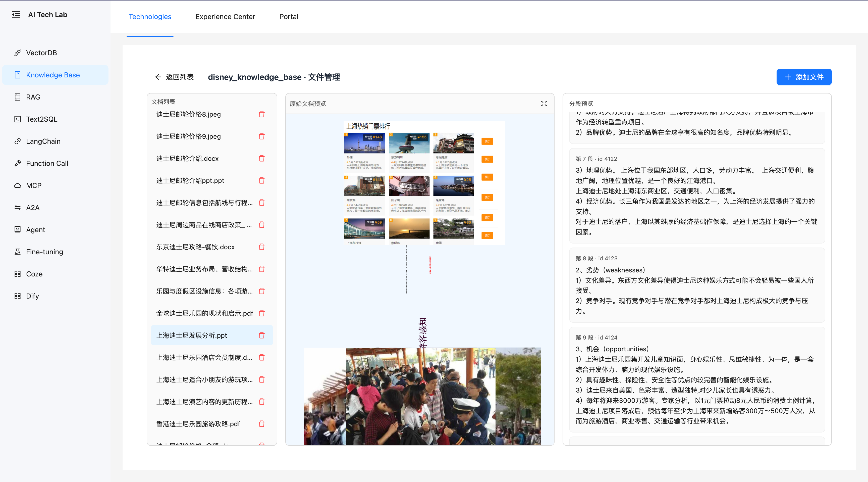Select file 全球迪士尼乐园的现状和启示.pdf
The height and width of the screenshot is (482, 868).
[212, 313]
